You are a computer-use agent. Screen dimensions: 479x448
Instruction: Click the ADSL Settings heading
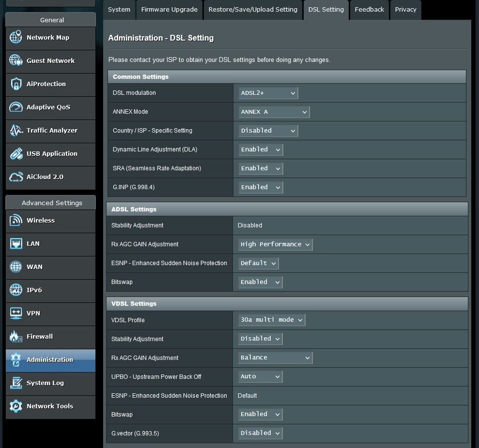[x=134, y=209]
